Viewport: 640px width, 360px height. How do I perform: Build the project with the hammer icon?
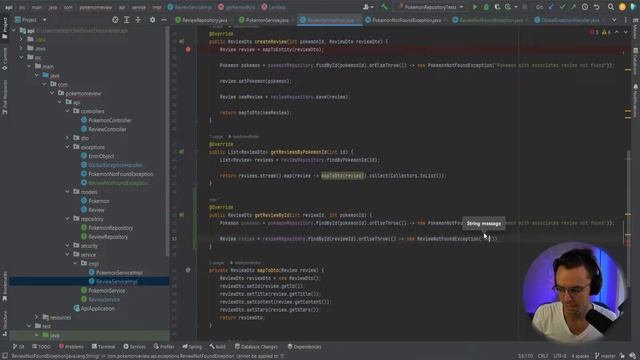pos(384,7)
